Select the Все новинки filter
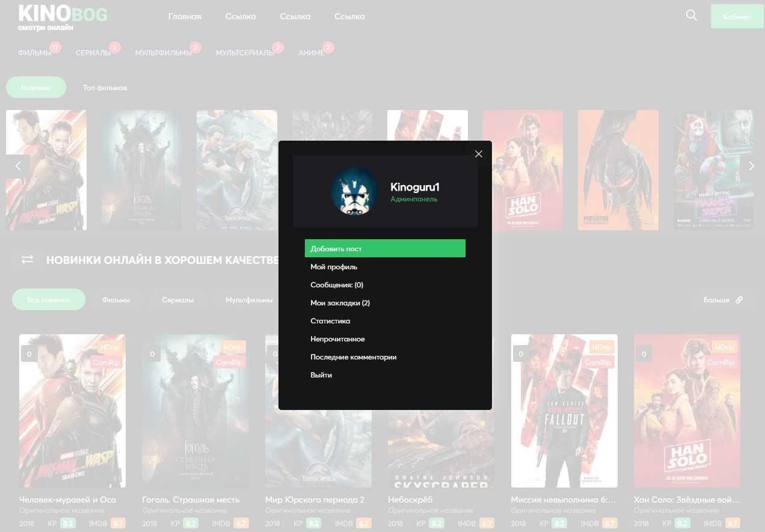Screen dimensions: 765x532 (x=49, y=299)
